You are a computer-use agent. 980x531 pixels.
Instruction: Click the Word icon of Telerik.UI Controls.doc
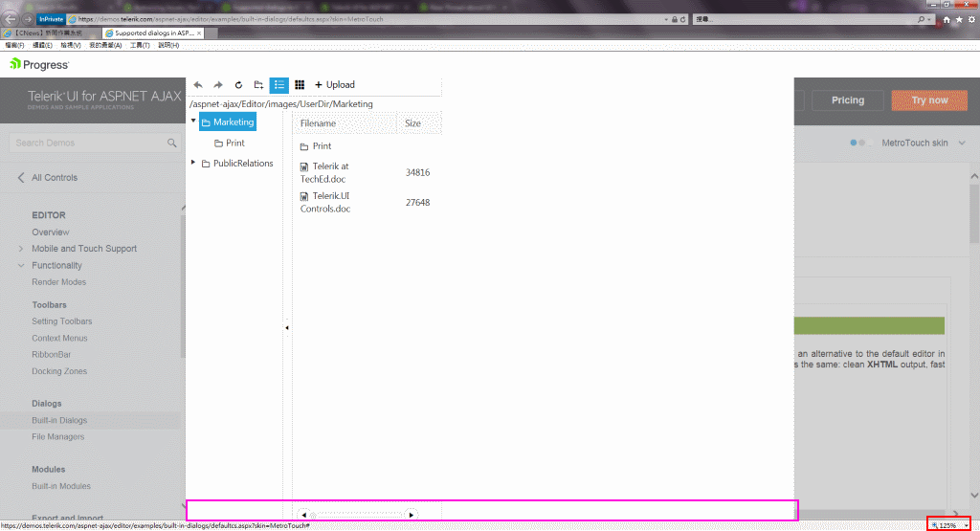(x=304, y=196)
